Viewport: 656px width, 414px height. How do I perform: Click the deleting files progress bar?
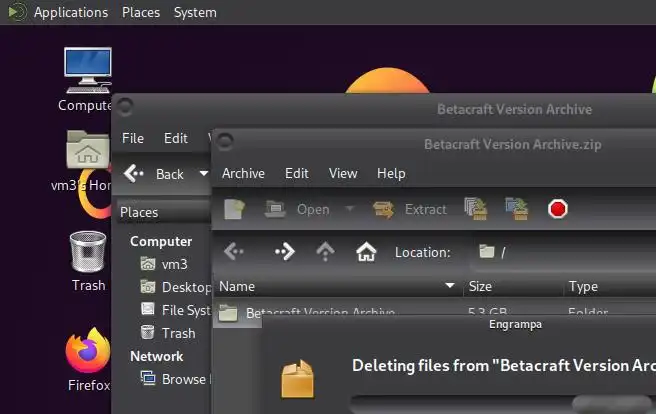pos(503,404)
